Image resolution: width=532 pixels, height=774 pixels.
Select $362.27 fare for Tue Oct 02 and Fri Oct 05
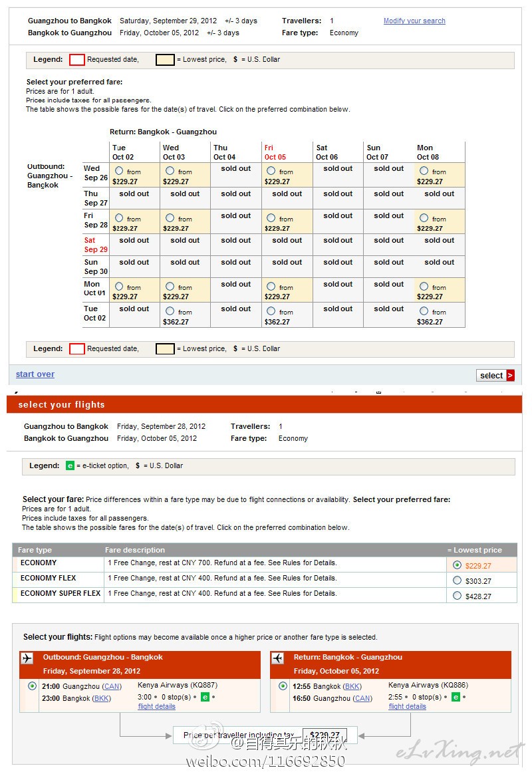[271, 311]
